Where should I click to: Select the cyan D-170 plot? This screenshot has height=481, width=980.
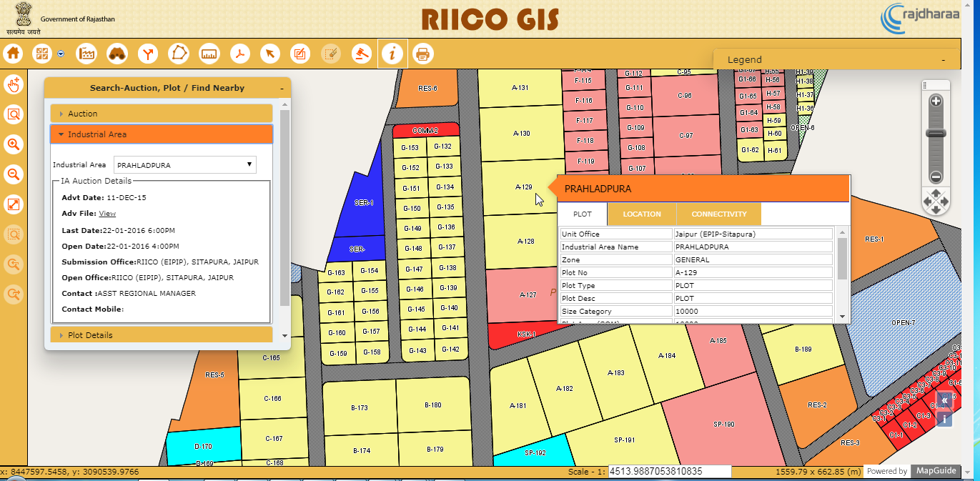(203, 447)
